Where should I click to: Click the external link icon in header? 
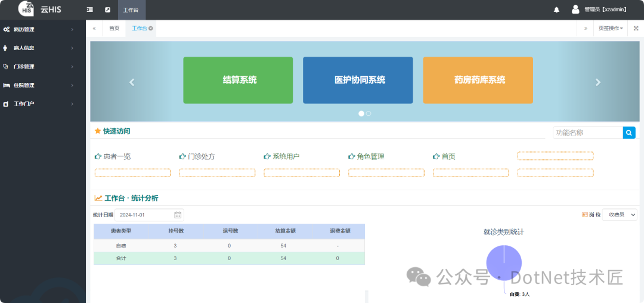(x=107, y=10)
